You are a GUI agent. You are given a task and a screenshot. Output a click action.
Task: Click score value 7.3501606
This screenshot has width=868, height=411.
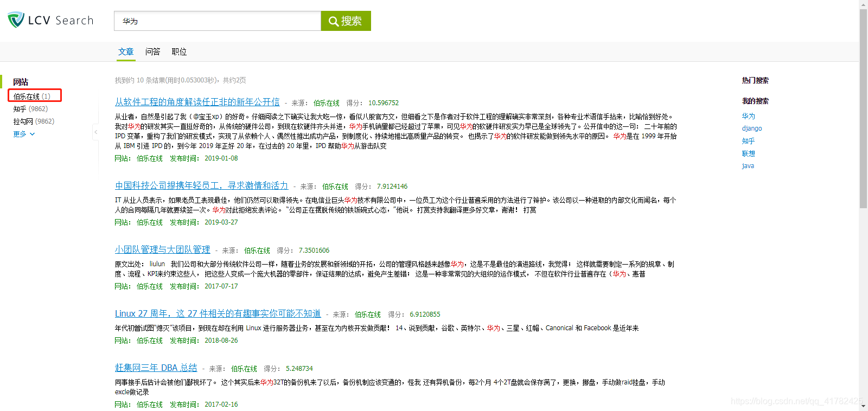coord(314,251)
